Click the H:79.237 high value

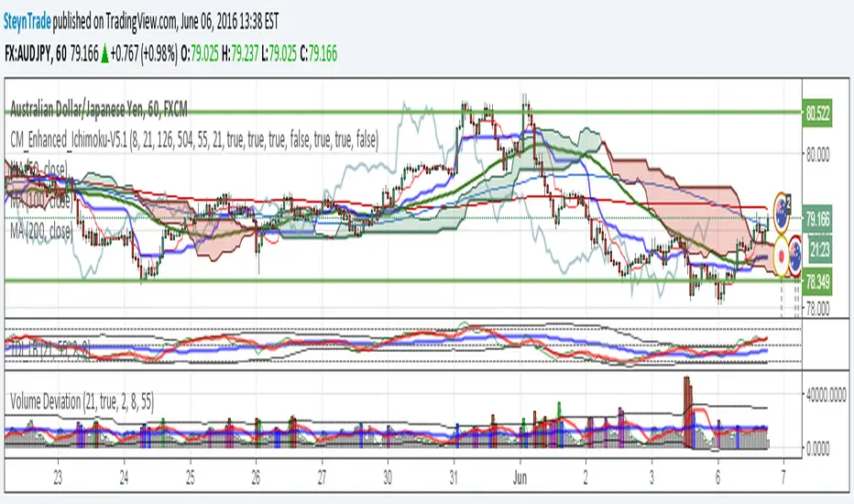[240, 54]
